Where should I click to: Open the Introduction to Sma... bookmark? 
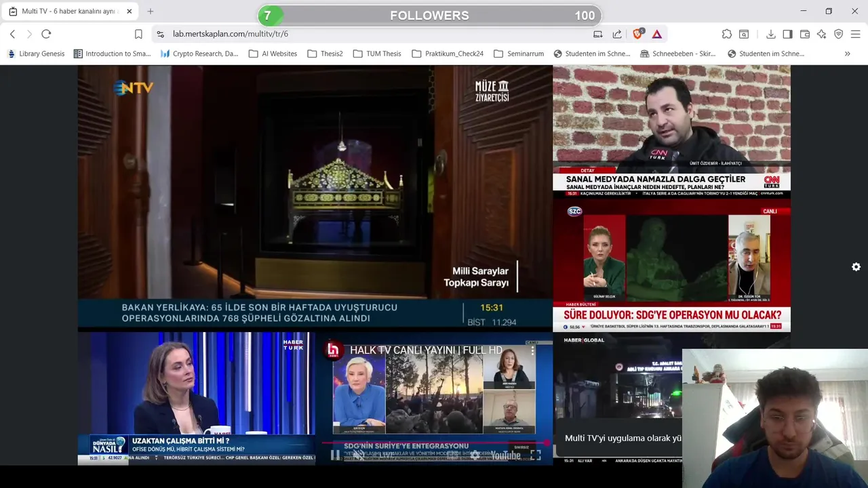point(112,54)
